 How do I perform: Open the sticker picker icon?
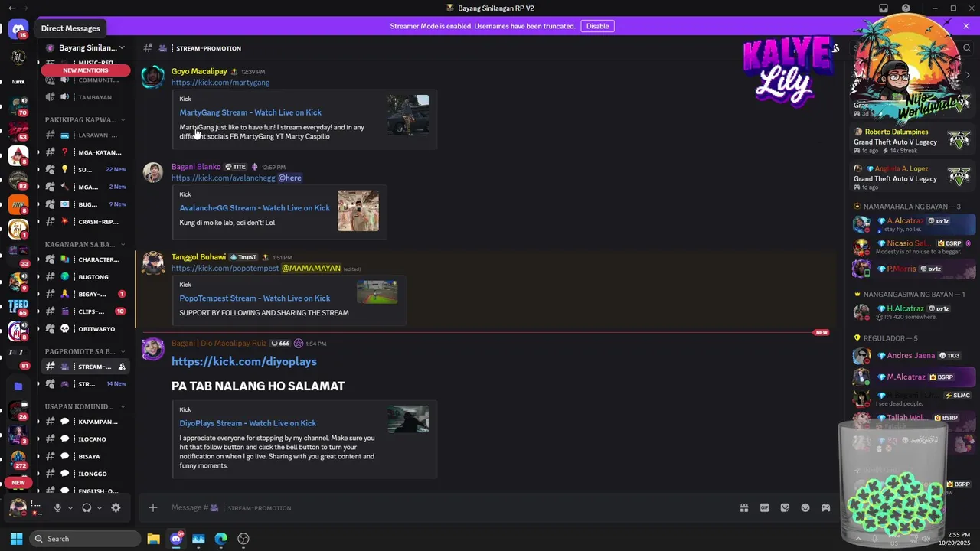pos(785,507)
